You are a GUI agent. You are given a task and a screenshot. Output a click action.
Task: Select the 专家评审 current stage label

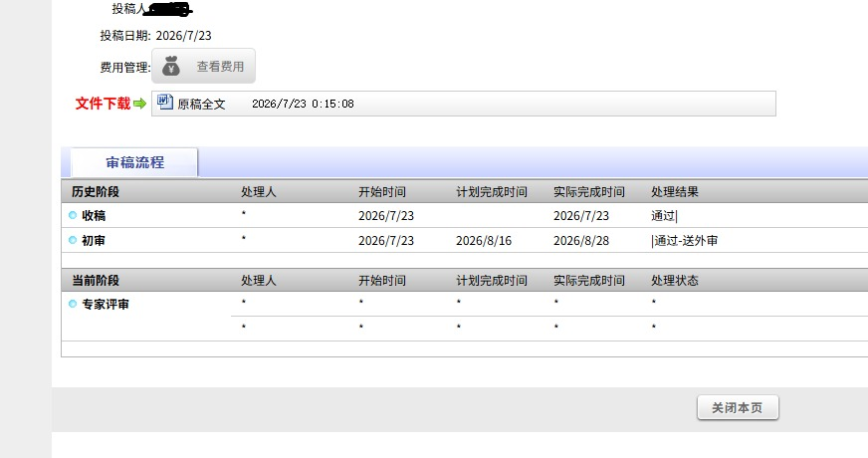pyautogui.click(x=106, y=304)
